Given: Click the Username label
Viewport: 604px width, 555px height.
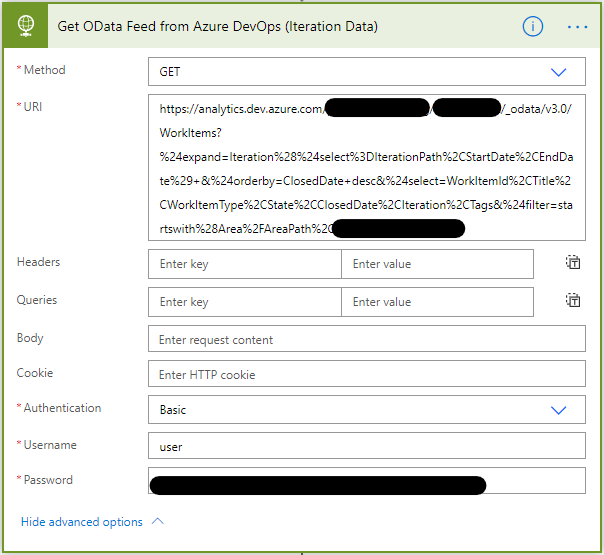Looking at the screenshot, I should pos(50,445).
